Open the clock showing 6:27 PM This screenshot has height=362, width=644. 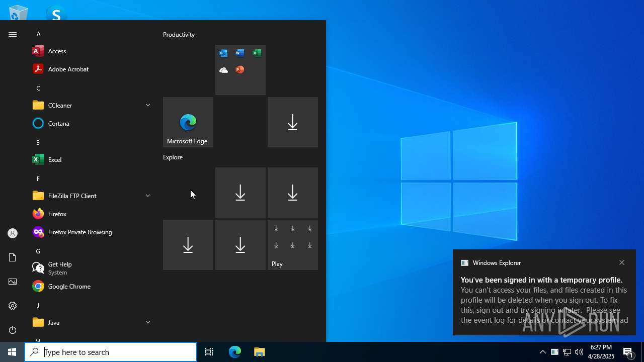(x=601, y=352)
